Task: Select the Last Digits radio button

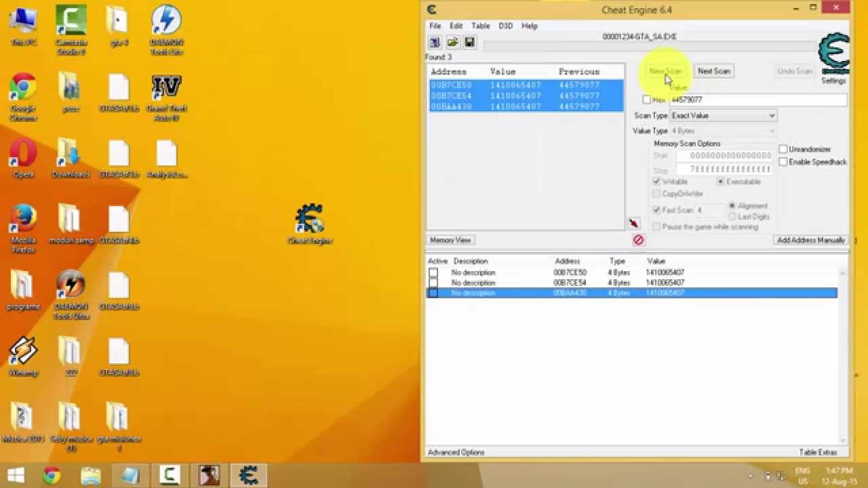Action: pos(732,217)
